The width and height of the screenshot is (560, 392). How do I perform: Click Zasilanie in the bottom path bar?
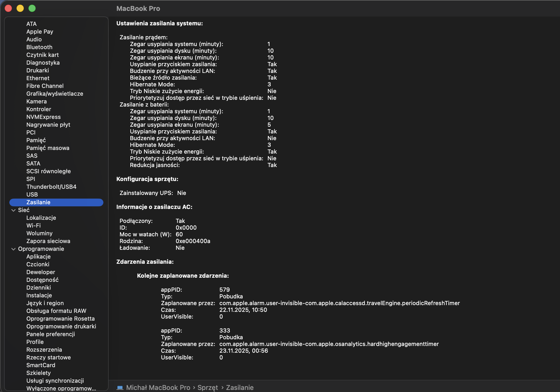(239, 387)
